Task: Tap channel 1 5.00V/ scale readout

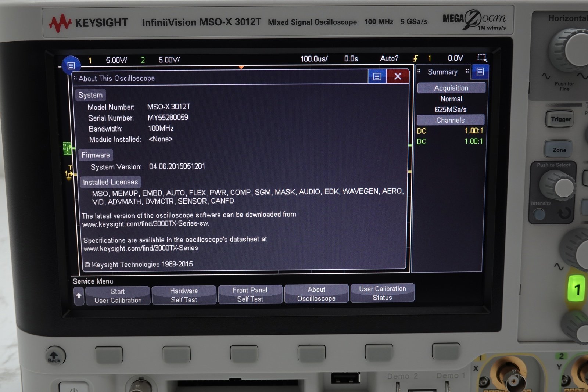Action: (x=116, y=60)
